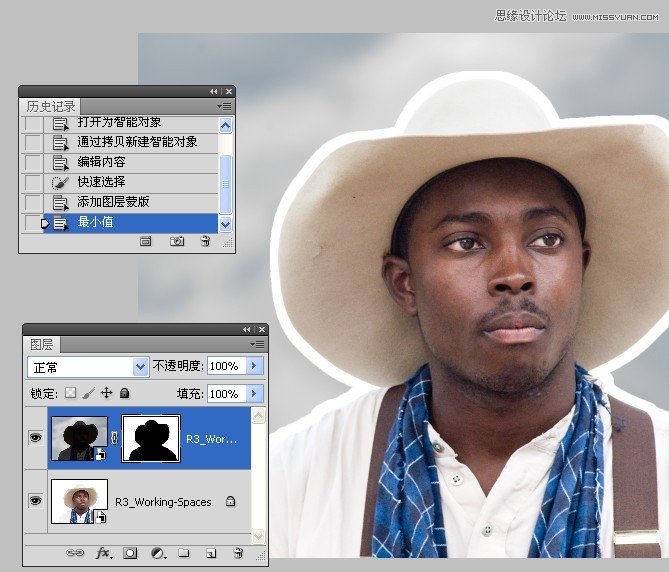Set history brush source for 最小值

(33, 223)
